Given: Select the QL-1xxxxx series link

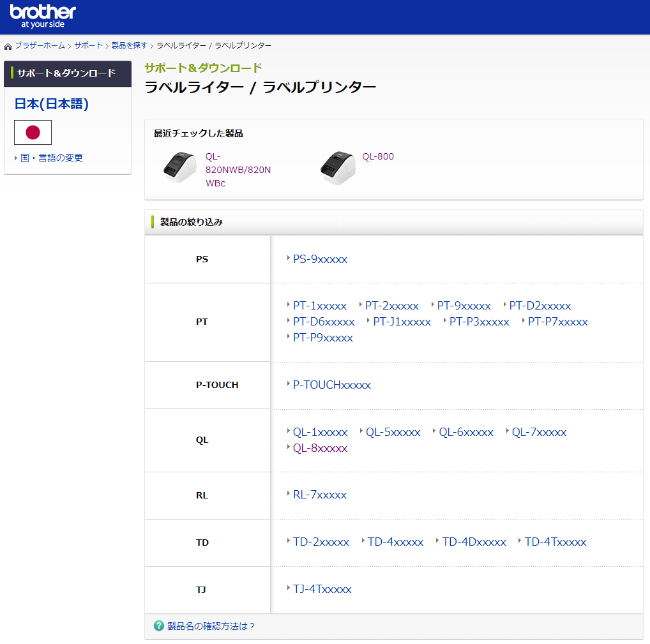Looking at the screenshot, I should (x=320, y=432).
